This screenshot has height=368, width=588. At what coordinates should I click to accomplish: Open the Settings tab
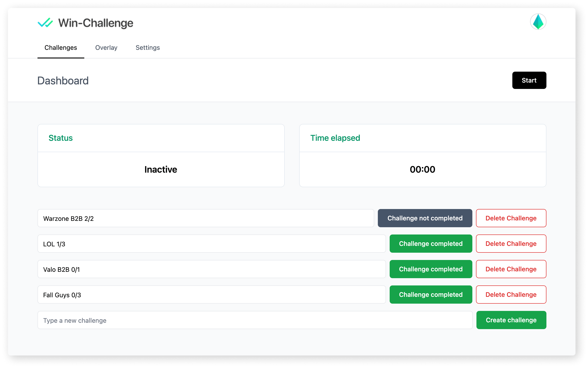click(x=147, y=48)
